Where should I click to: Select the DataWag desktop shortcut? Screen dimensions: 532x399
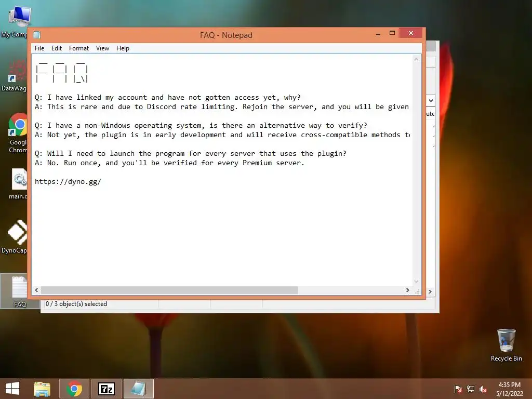(14, 75)
